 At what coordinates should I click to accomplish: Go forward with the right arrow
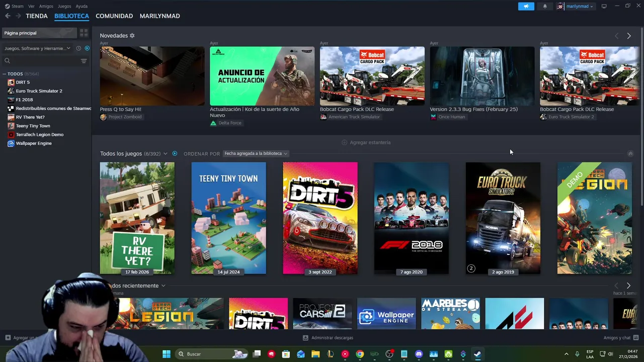(18, 16)
